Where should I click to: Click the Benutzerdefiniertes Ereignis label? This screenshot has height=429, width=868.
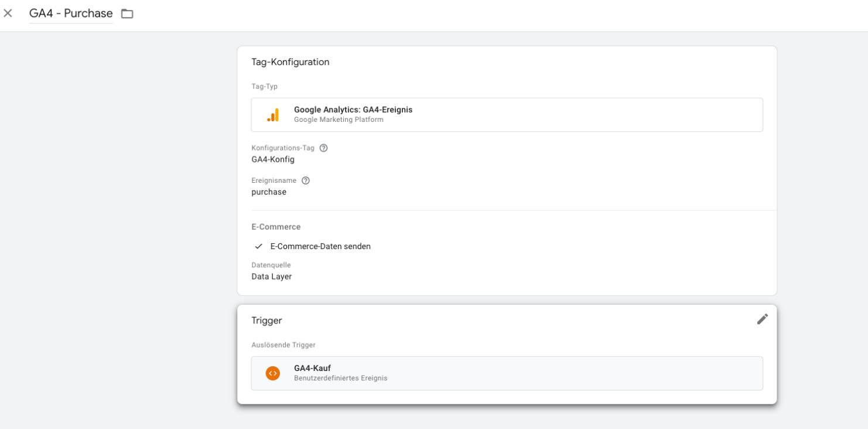[340, 378]
